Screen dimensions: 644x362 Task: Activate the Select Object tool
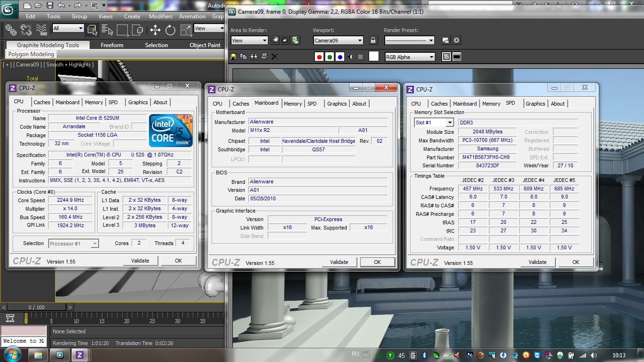92,30
